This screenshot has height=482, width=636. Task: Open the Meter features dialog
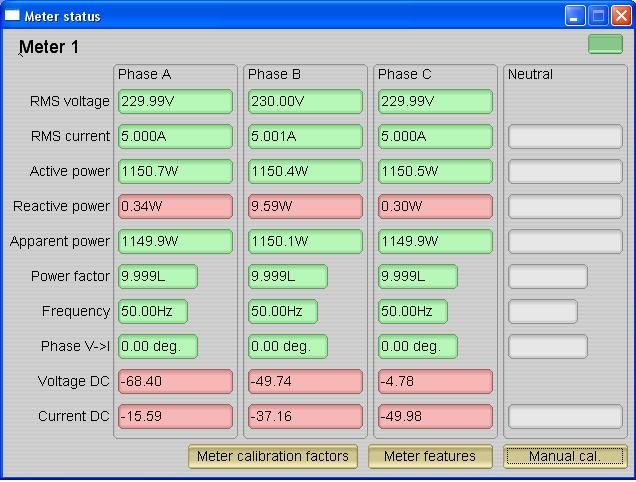tap(430, 456)
